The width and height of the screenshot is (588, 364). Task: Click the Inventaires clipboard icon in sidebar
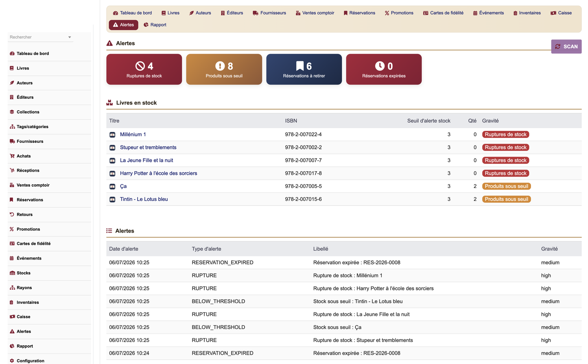pyautogui.click(x=12, y=303)
